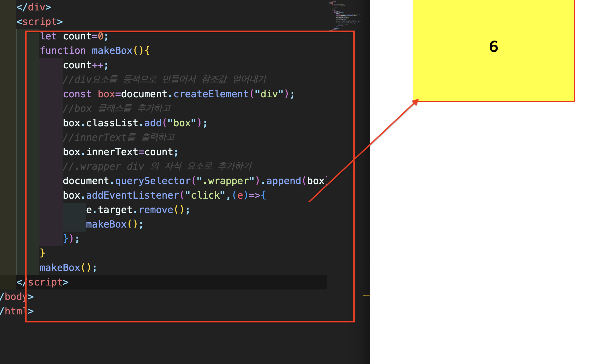Place cursor on 'let count=0;' line
This screenshot has height=364, width=593.
coord(74,36)
